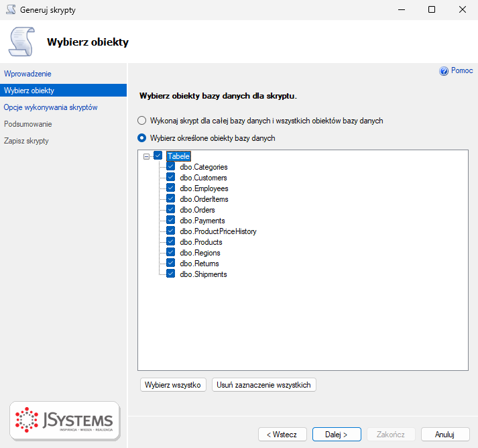
Task: Collapse the Tabele tree node
Action: click(x=147, y=156)
